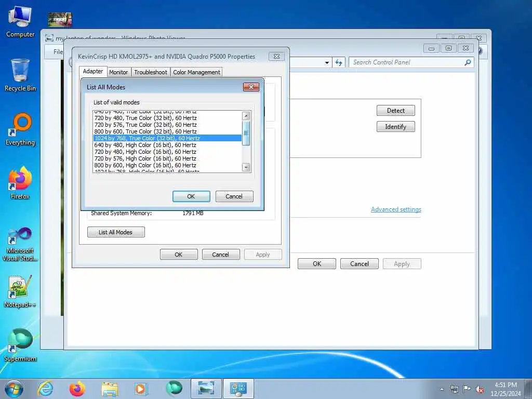Click the network icon in system tray
The image size is (532, 399).
454,390
